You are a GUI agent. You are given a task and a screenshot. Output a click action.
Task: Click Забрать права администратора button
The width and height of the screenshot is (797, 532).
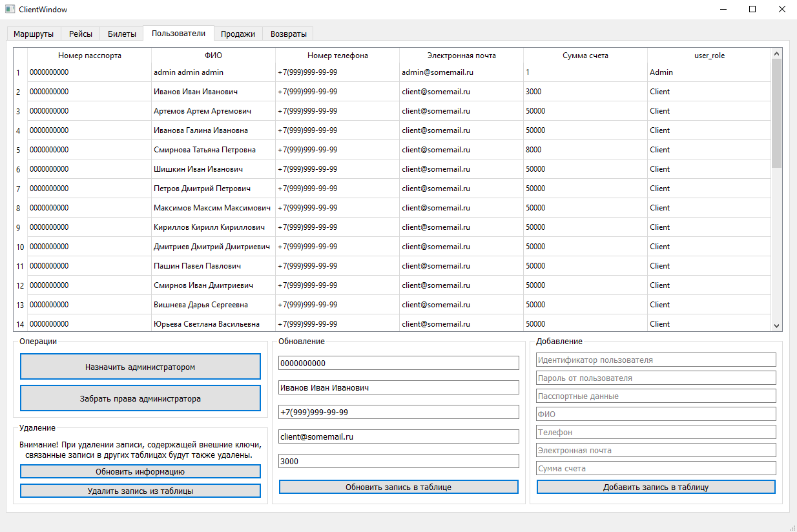(x=140, y=398)
